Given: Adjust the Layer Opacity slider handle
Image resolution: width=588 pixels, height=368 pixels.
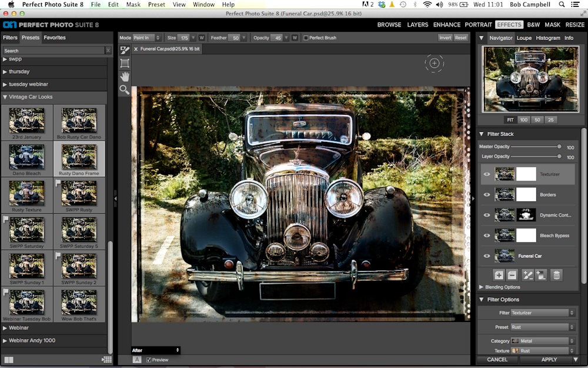Looking at the screenshot, I should click(559, 157).
